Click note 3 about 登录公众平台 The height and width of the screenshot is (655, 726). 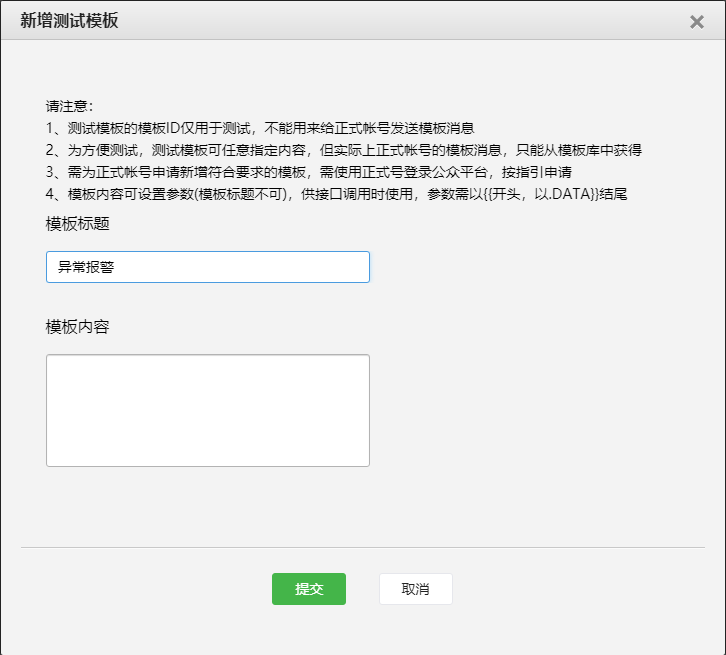[x=308, y=172]
